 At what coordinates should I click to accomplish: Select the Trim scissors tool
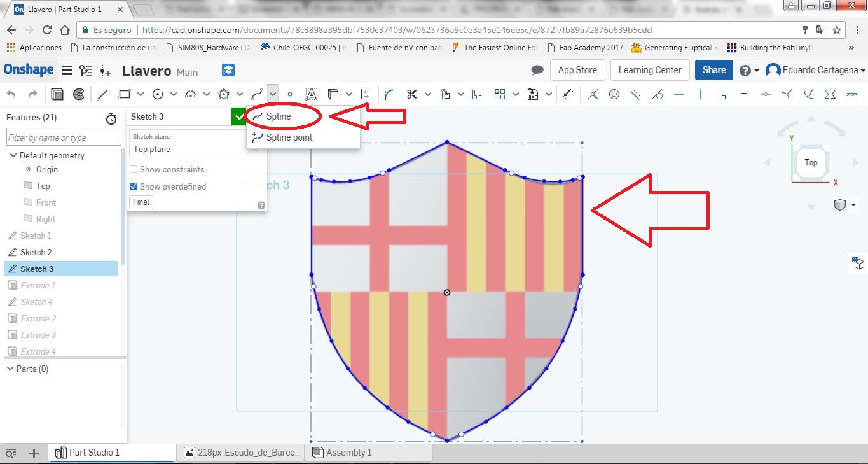tap(411, 94)
